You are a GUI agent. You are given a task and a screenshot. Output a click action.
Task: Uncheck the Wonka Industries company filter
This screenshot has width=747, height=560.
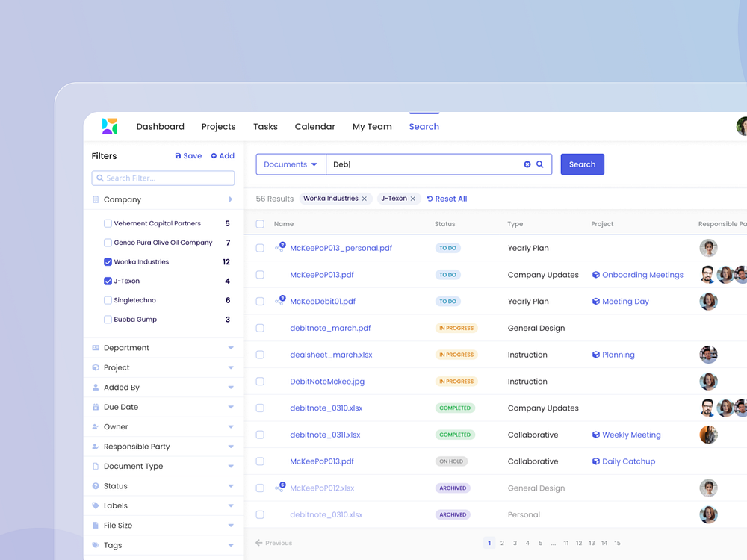pos(108,261)
